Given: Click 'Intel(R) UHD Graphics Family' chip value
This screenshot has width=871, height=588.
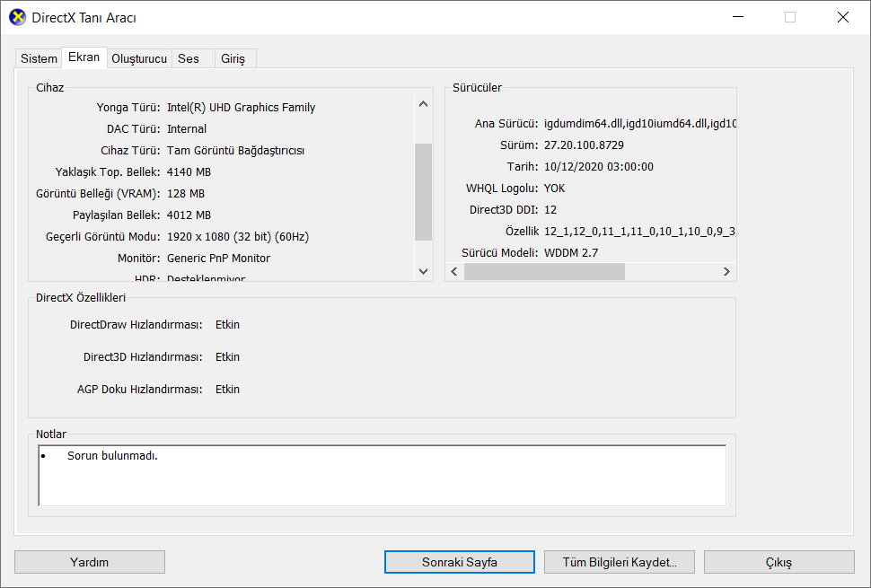Looking at the screenshot, I should (x=241, y=107).
